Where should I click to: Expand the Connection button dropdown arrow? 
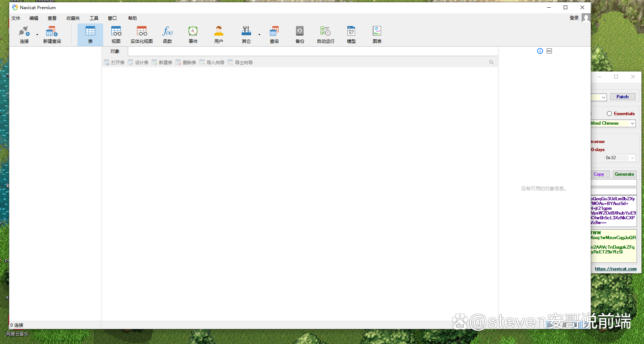tap(37, 35)
